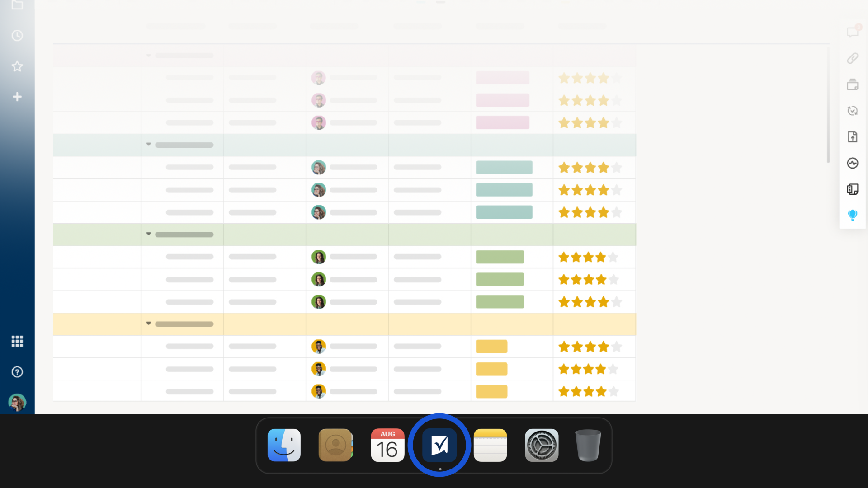The height and width of the screenshot is (488, 868).
Task: Open the user account avatar in sidebar
Action: point(17,402)
